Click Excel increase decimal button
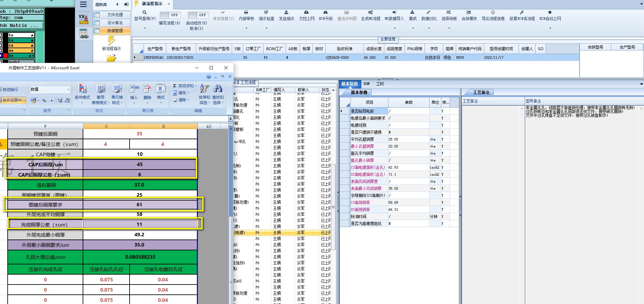The image size is (644, 304). click(x=60, y=101)
